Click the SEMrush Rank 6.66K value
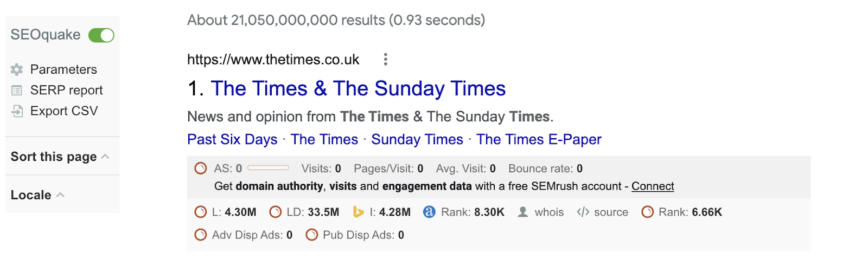Image resolution: width=868 pixels, height=272 pixels. tap(706, 212)
